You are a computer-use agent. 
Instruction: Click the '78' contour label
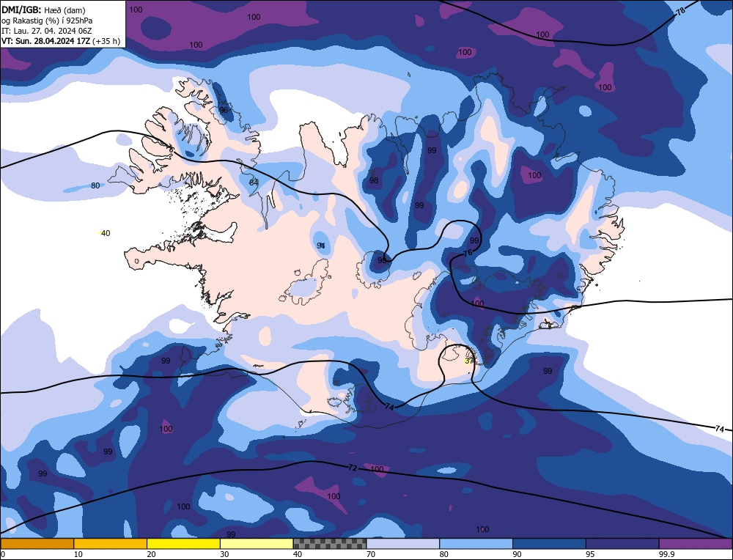681,11
